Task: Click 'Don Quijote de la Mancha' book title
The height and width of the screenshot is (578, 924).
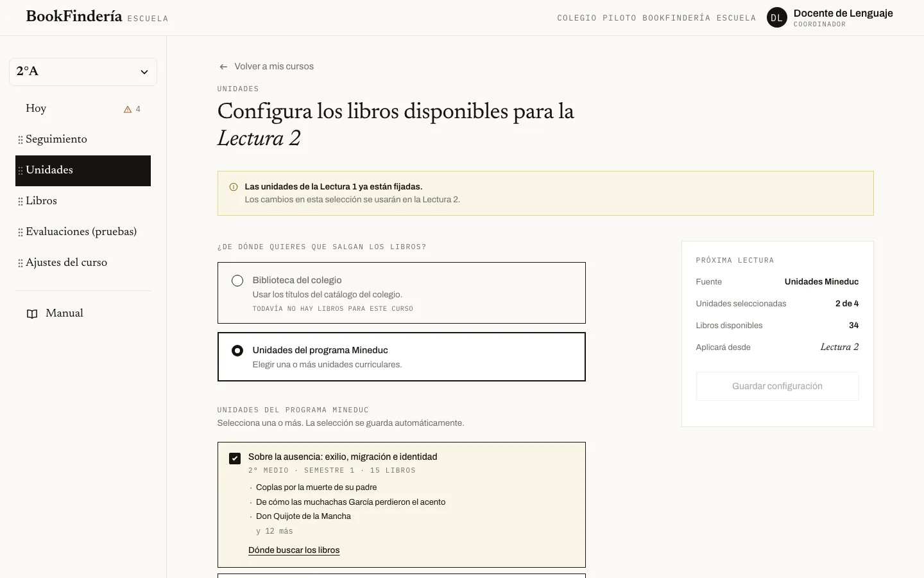Action: 304,516
